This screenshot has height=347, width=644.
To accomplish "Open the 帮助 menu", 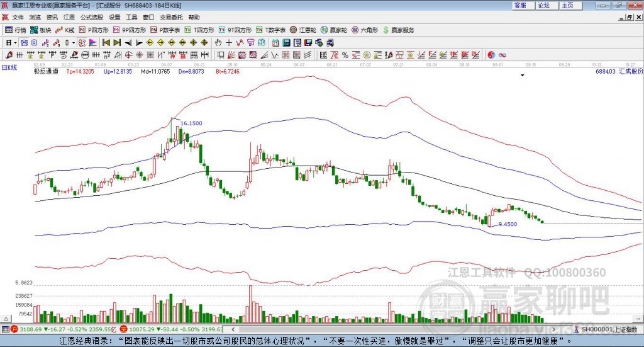I will click(x=194, y=17).
